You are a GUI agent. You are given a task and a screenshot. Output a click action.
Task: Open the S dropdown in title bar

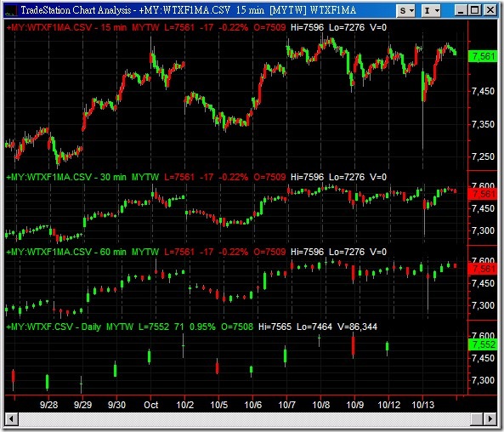[x=405, y=10]
